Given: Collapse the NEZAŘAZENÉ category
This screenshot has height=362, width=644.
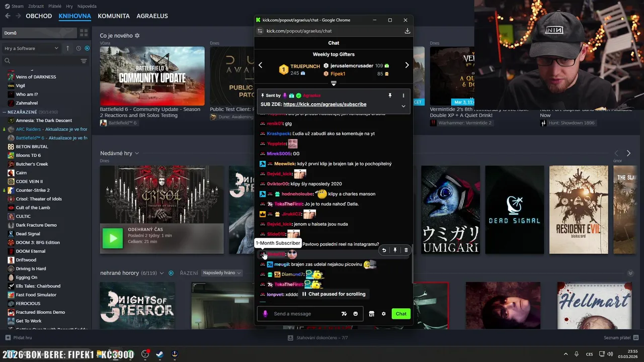Looking at the screenshot, I should pyautogui.click(x=5, y=112).
